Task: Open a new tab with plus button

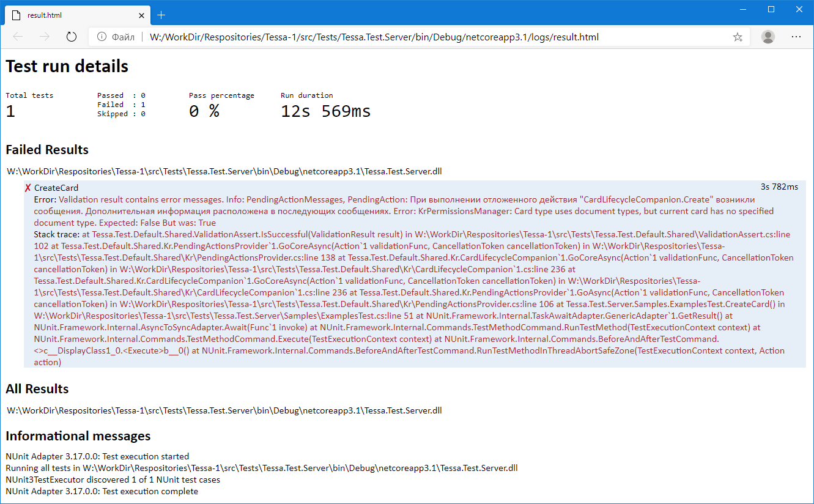Action: (x=161, y=15)
